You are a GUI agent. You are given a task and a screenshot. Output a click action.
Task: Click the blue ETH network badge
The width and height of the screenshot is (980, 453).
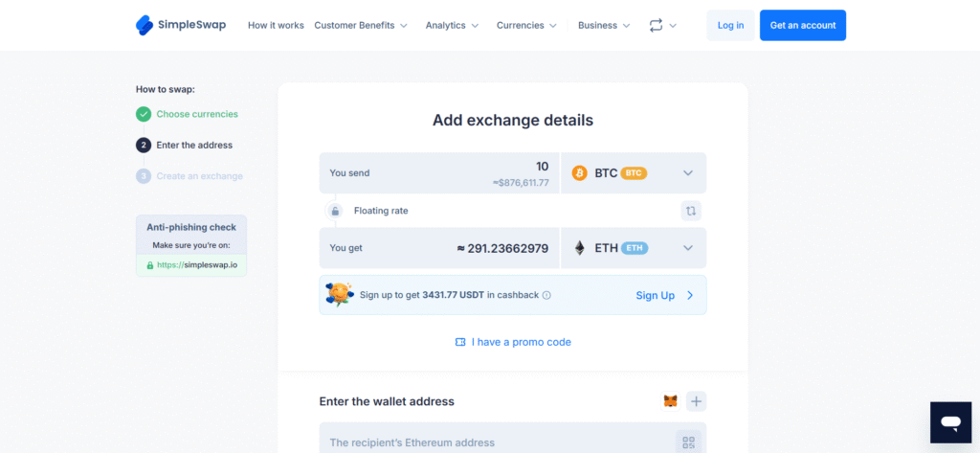pyautogui.click(x=635, y=248)
